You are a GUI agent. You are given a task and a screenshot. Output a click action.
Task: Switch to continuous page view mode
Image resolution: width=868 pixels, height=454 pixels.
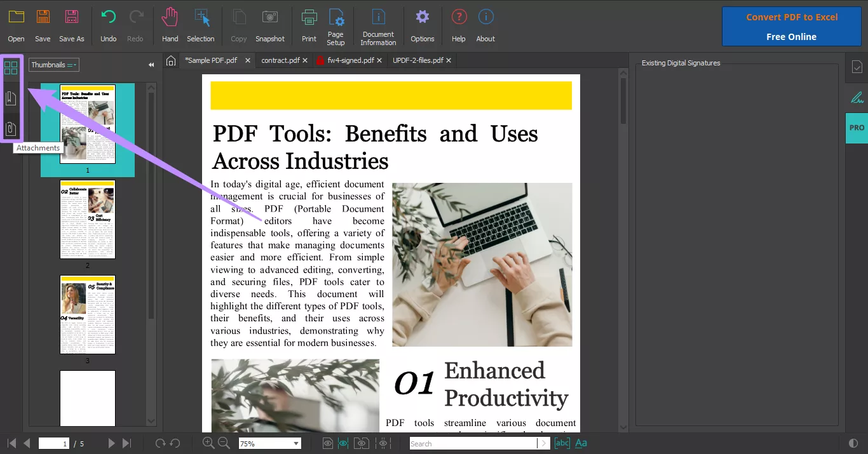pos(344,443)
